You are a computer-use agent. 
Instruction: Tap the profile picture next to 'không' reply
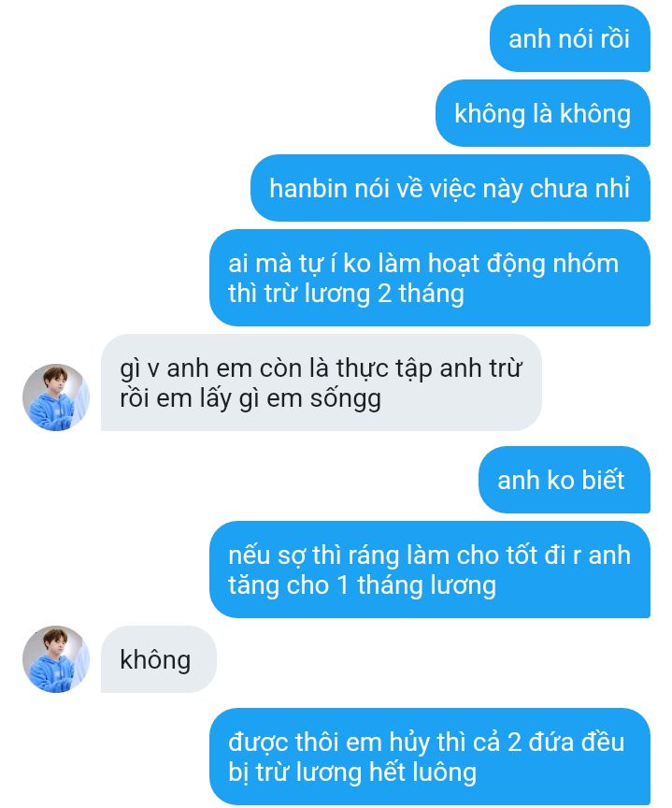[x=56, y=659]
